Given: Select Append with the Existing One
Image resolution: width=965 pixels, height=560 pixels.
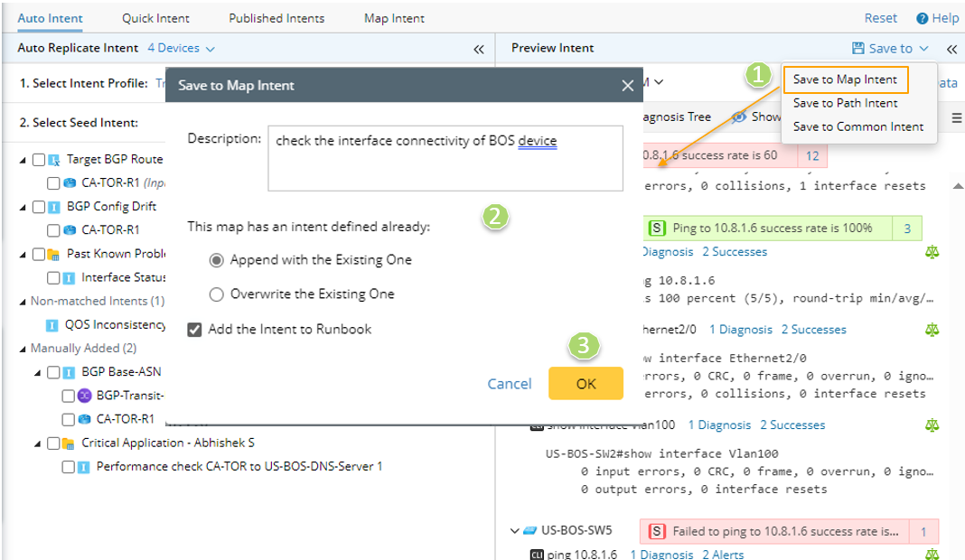Looking at the screenshot, I should point(217,260).
